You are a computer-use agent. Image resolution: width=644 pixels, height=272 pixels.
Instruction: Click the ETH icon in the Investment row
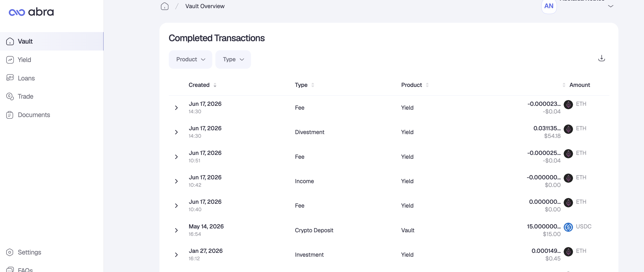coord(568,252)
